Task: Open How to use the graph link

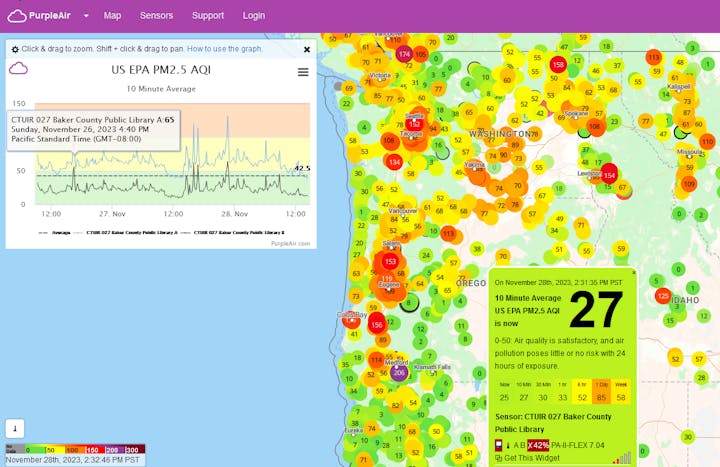Action: [225, 49]
